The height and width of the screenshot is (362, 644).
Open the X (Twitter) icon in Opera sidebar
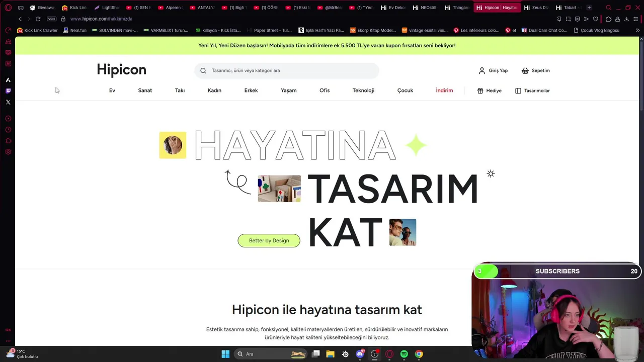pyautogui.click(x=8, y=102)
